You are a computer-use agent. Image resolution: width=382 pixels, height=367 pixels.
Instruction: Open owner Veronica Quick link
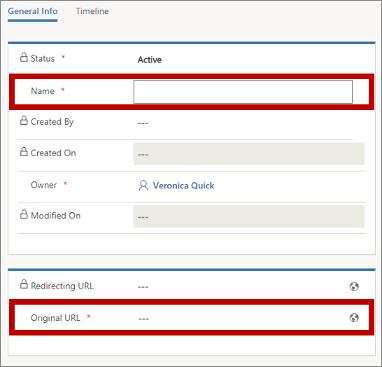click(183, 186)
